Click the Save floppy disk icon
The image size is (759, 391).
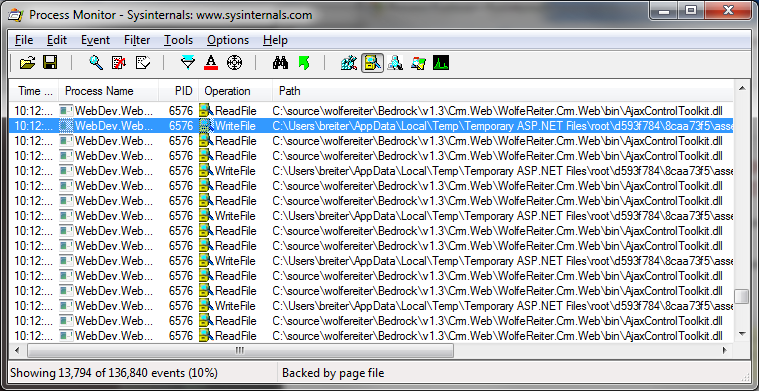(x=50, y=63)
